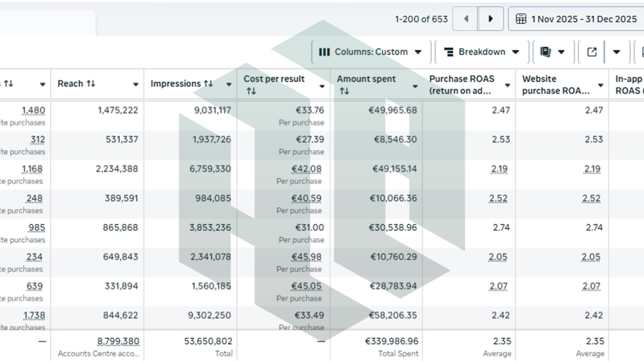Expand the Reach column options arrow
This screenshot has height=362, width=644.
136,84
